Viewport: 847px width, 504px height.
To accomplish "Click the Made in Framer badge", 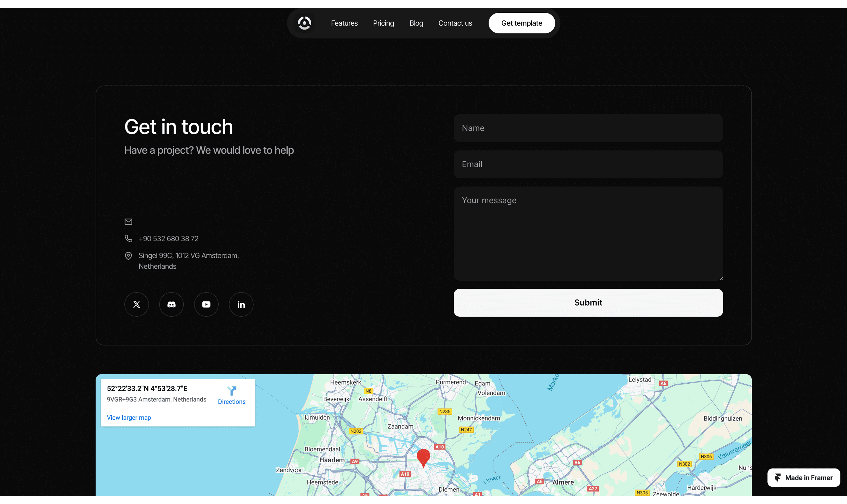I will 803,477.
